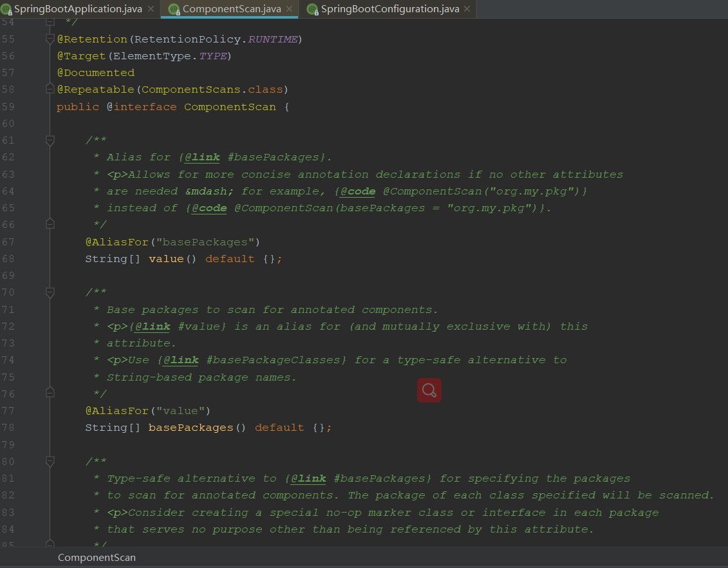Collapse the Javadoc comment at line 61
The height and width of the screenshot is (568, 728).
50,140
